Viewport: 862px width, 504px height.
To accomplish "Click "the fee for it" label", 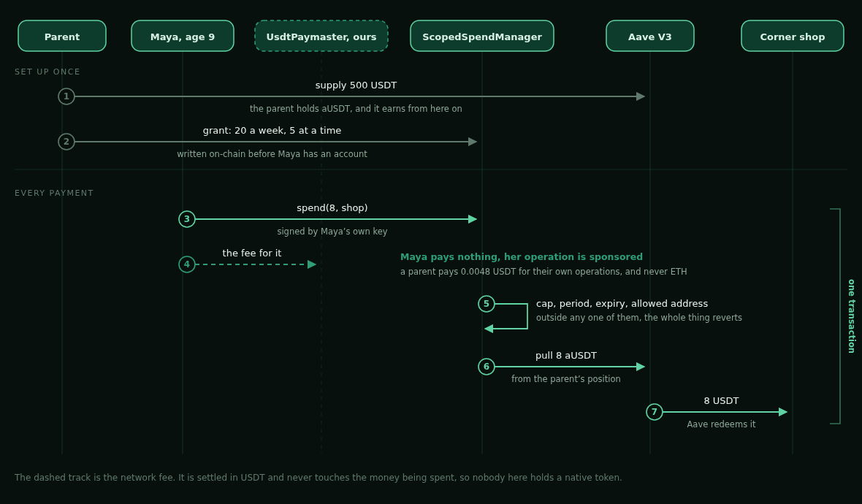I will tap(252, 253).
